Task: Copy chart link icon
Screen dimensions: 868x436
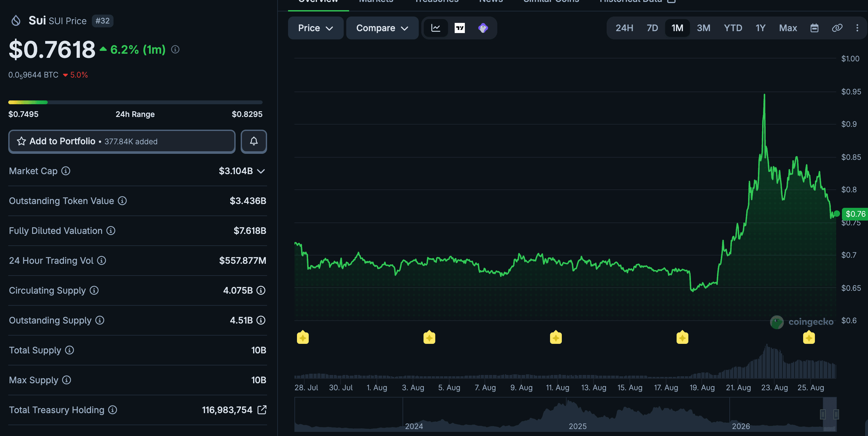Action: click(837, 28)
